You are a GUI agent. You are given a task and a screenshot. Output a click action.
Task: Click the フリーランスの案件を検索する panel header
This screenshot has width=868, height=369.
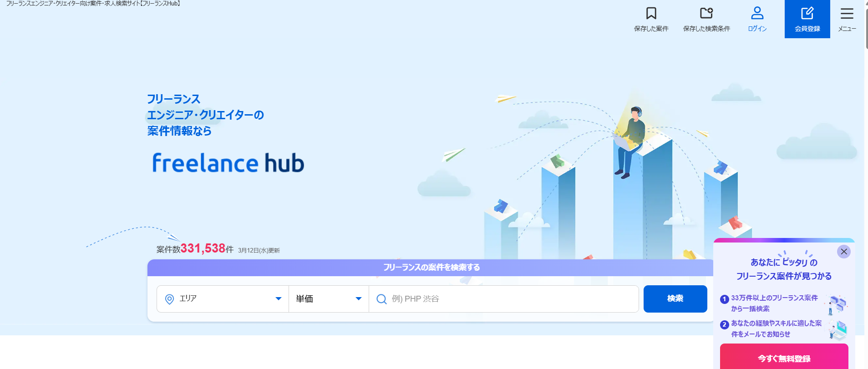click(431, 268)
